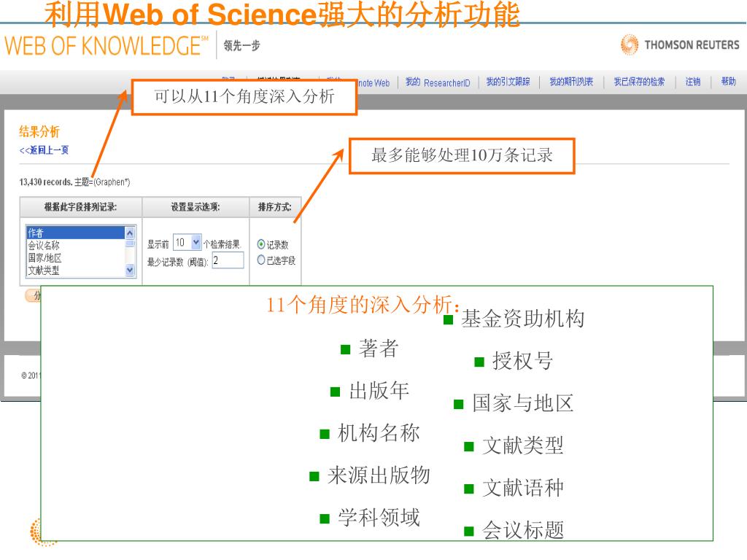Open the EndNote Web link

(373, 83)
